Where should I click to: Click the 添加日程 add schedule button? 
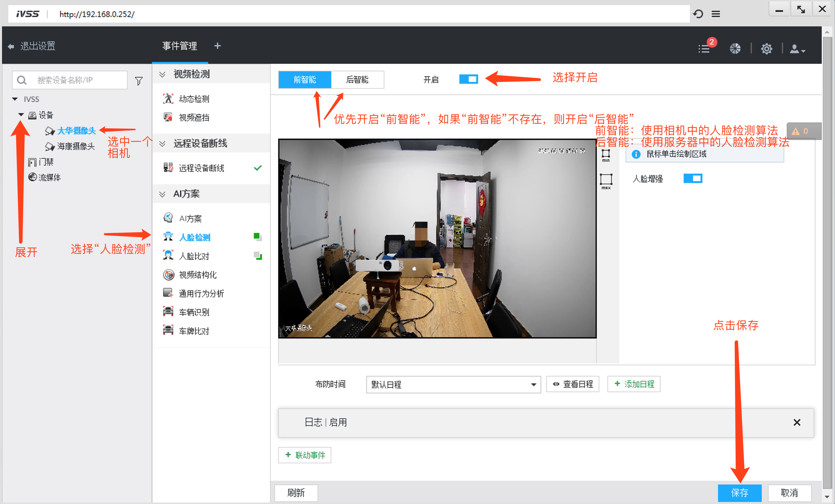(x=633, y=384)
